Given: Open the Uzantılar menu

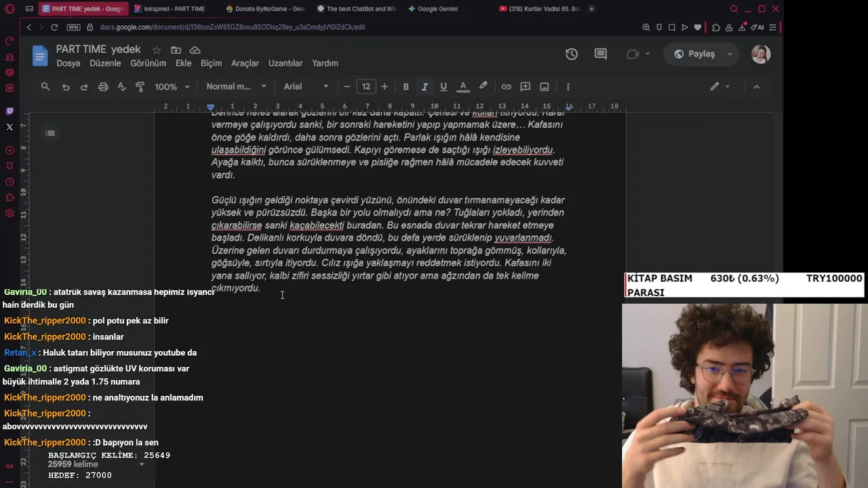Looking at the screenshot, I should click(x=285, y=63).
